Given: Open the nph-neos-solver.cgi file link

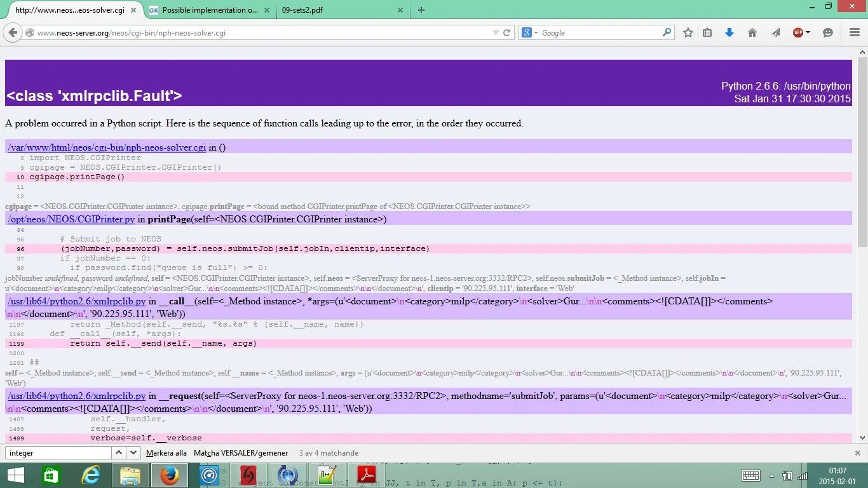Looking at the screenshot, I should point(107,147).
